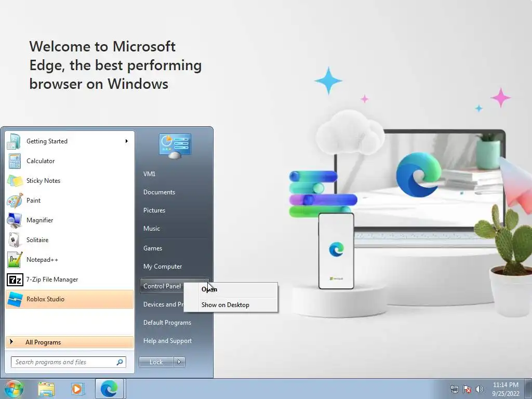Expand All Programs list
Viewport: 532px width, 399px height.
click(x=70, y=342)
